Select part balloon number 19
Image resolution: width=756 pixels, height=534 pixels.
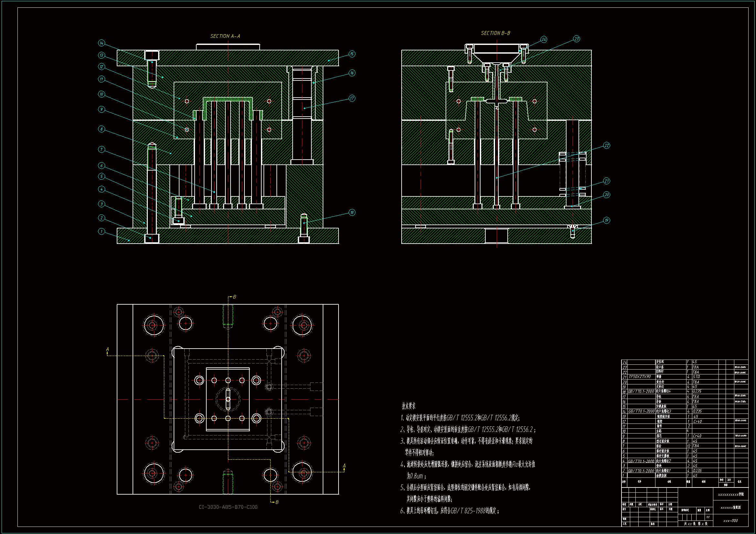(607, 220)
